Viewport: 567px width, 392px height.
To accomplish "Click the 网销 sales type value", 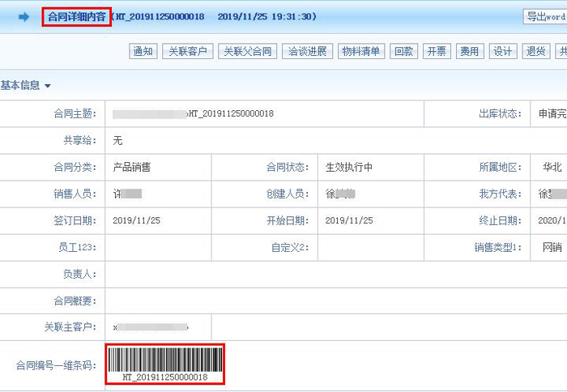I will (x=552, y=248).
